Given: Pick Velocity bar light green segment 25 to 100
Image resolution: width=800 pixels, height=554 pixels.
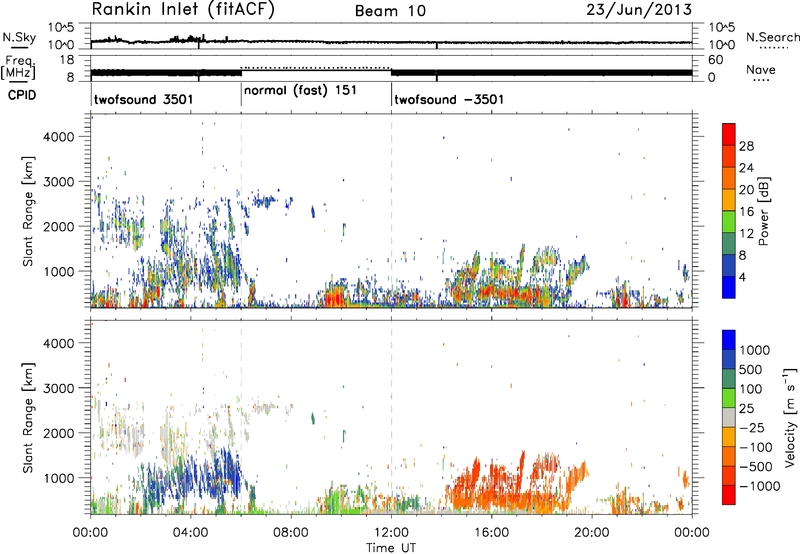Looking at the screenshot, I should point(729,398).
